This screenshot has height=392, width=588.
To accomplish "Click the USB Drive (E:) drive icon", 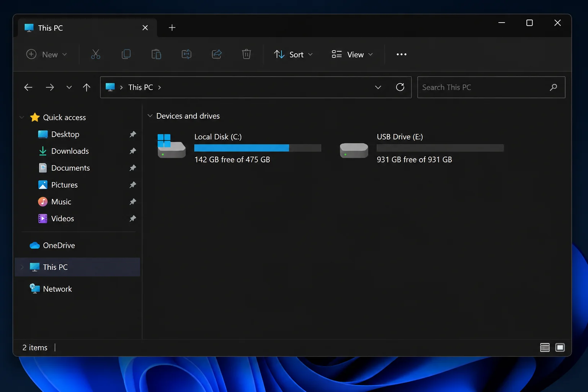I will (354, 150).
